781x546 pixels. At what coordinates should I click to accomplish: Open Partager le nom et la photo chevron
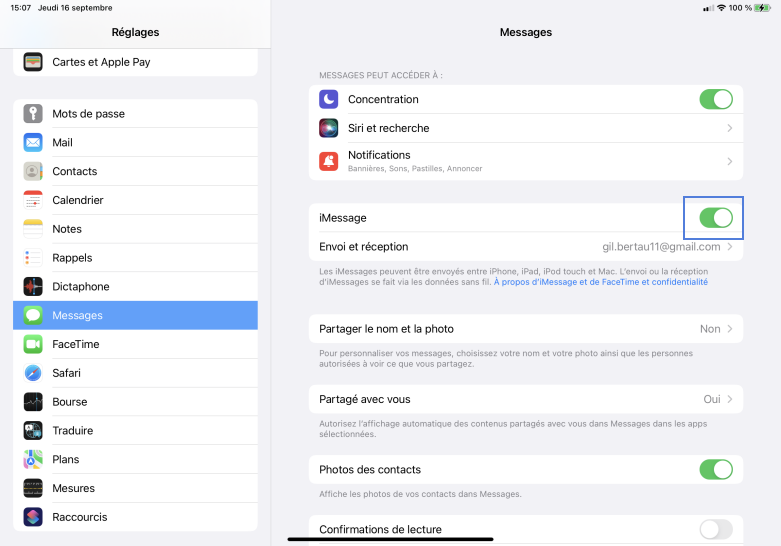pyautogui.click(x=730, y=329)
